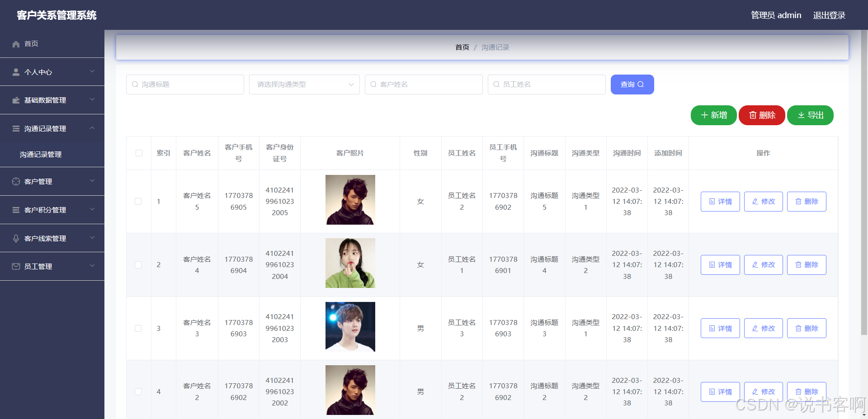Go to 首页 in the breadcrumb
The image size is (868, 419).
coord(462,47)
